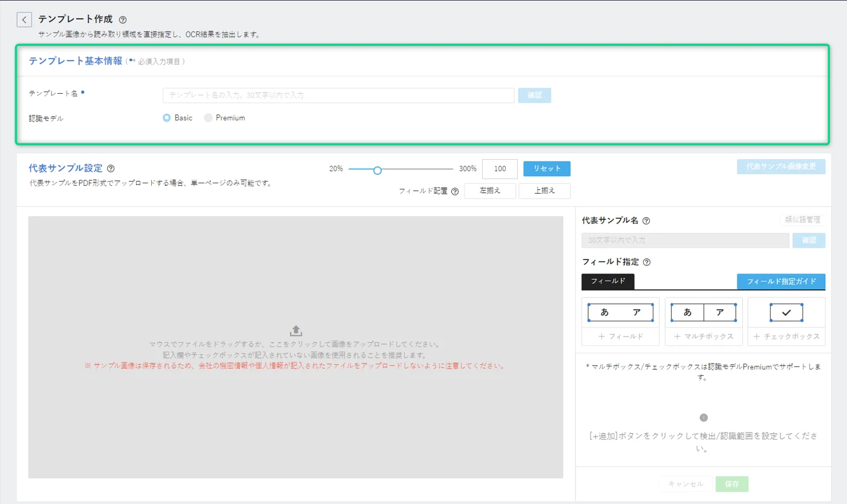Click the zoom slider handle
This screenshot has width=847, height=504.
point(378,171)
